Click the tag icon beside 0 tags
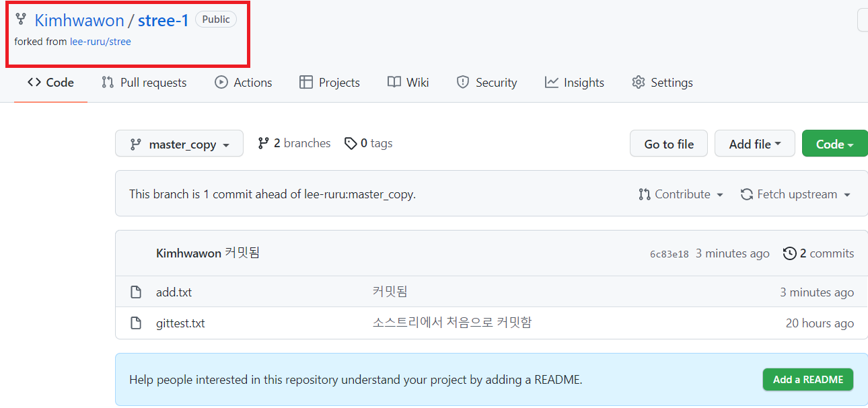Screen dimensions: 868x408 351,143
